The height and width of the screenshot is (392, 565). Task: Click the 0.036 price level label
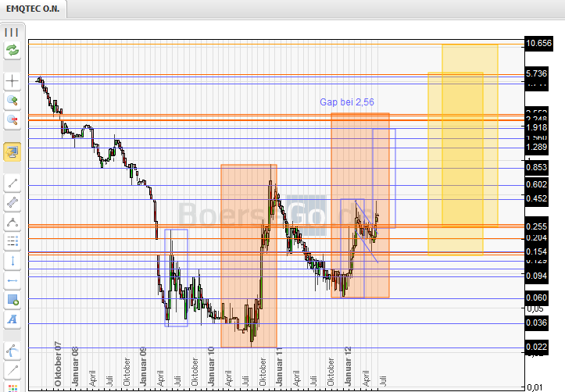point(537,323)
